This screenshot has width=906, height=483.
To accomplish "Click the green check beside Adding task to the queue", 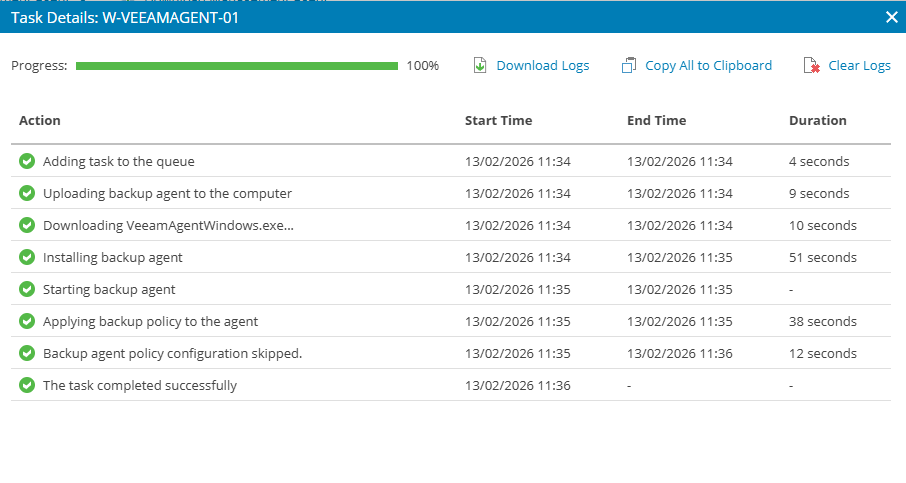I will pos(27,161).
